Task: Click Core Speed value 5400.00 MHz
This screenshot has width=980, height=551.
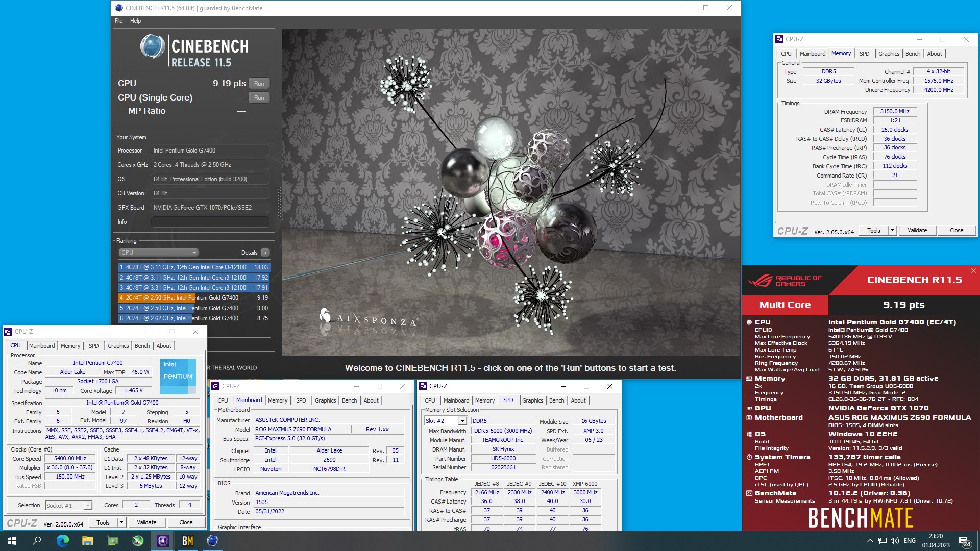Action: pos(70,459)
